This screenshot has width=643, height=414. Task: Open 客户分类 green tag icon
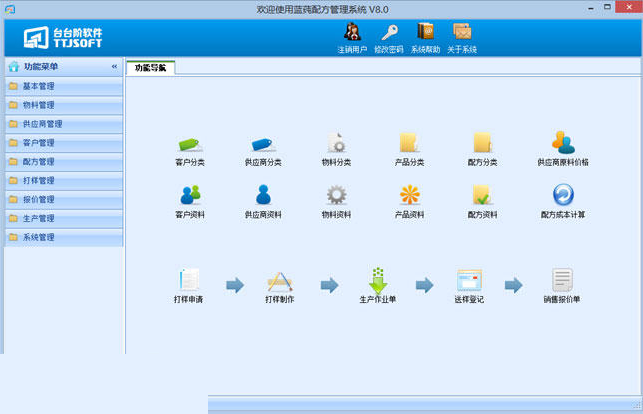pos(190,144)
